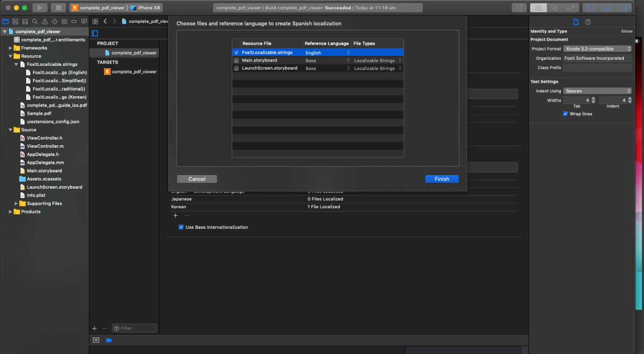
Task: Go back with the left chevron arrow
Action: pyautogui.click(x=105, y=21)
